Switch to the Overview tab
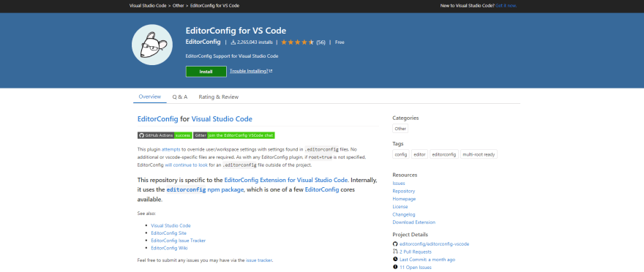The height and width of the screenshot is (272, 644). point(149,97)
